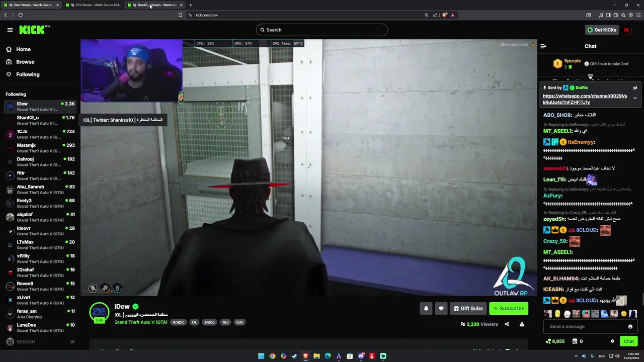Image resolution: width=644 pixels, height=362 pixels.
Task: Click the Search field
Action: tap(322, 30)
